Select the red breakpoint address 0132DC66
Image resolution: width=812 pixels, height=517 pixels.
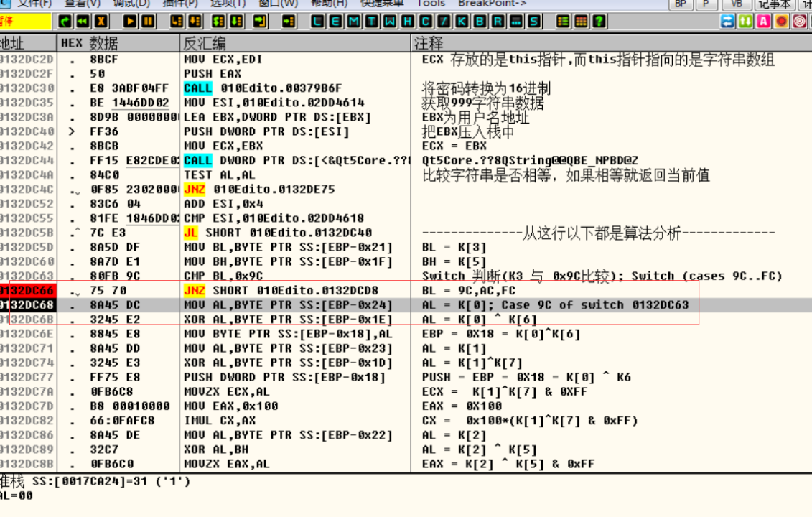coord(27,290)
